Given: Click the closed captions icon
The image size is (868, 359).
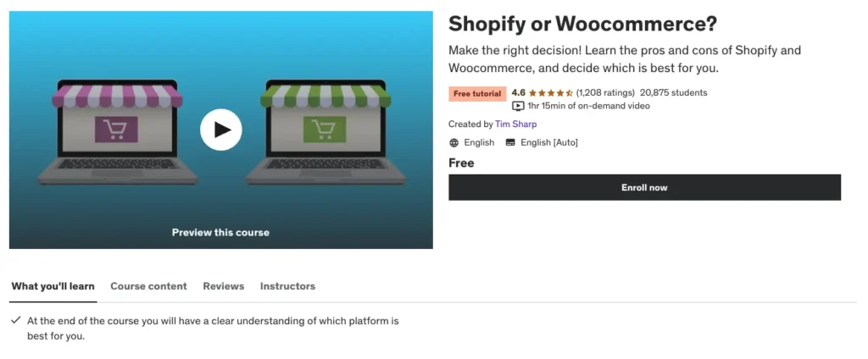Looking at the screenshot, I should (x=510, y=142).
